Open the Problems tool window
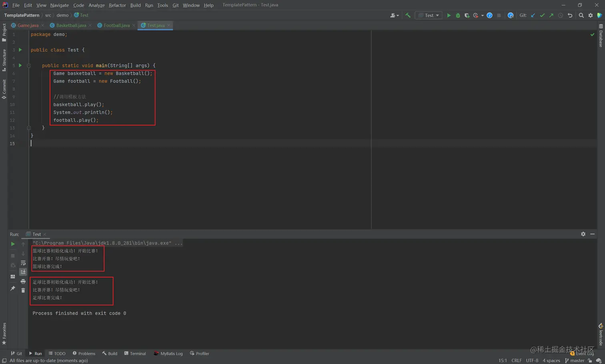This screenshot has width=605, height=364. (84, 354)
